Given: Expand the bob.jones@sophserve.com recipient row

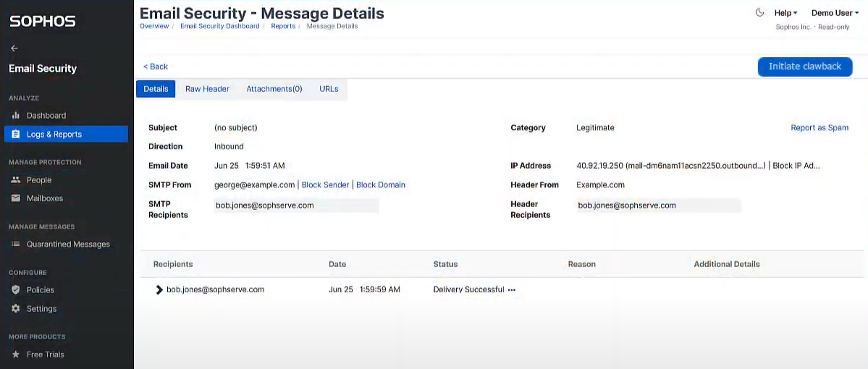Looking at the screenshot, I should tap(159, 289).
